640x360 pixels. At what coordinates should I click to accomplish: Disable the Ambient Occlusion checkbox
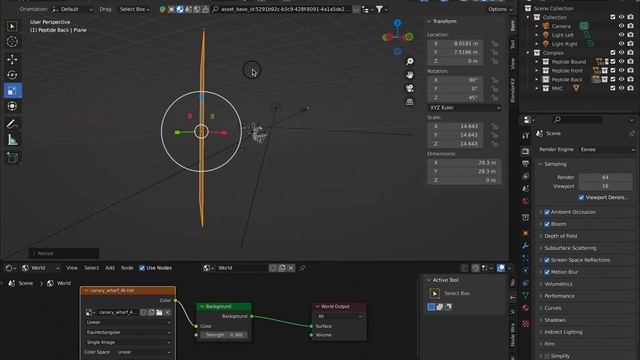point(547,212)
